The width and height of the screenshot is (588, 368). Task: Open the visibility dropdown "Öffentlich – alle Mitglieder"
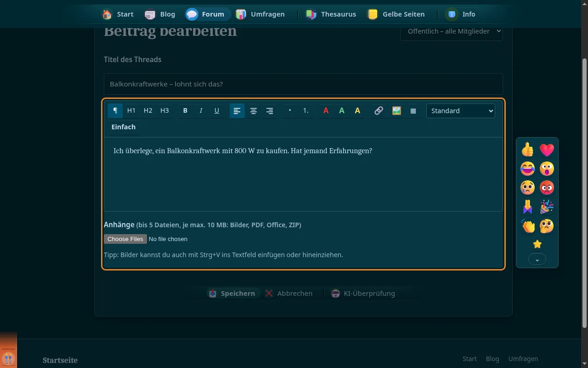tap(452, 31)
